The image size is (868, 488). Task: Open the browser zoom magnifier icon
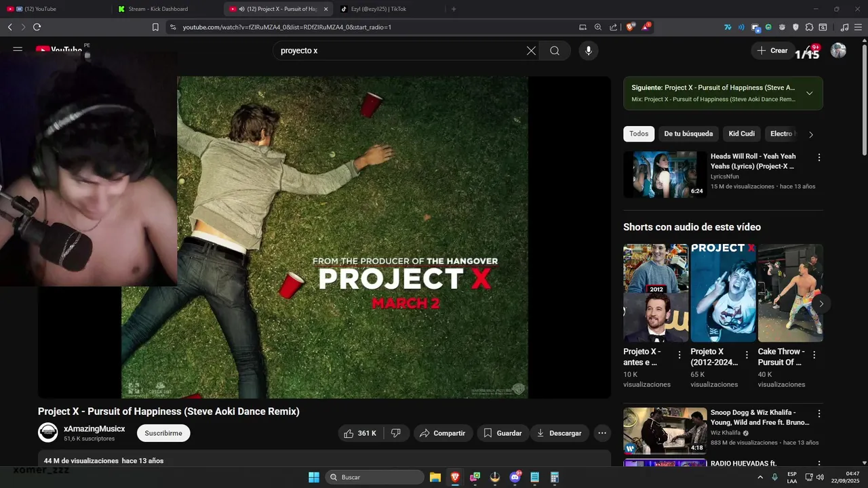(598, 27)
